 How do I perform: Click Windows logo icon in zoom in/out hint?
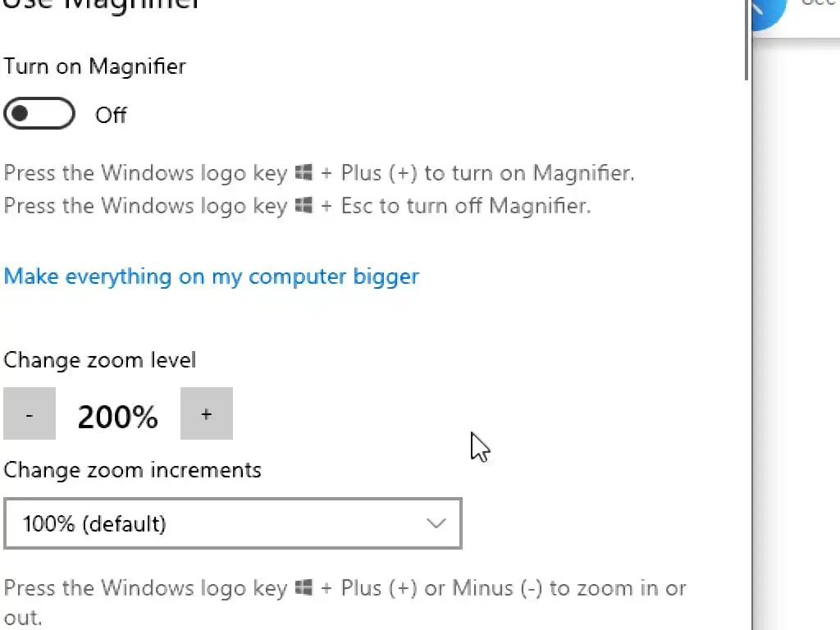click(304, 588)
